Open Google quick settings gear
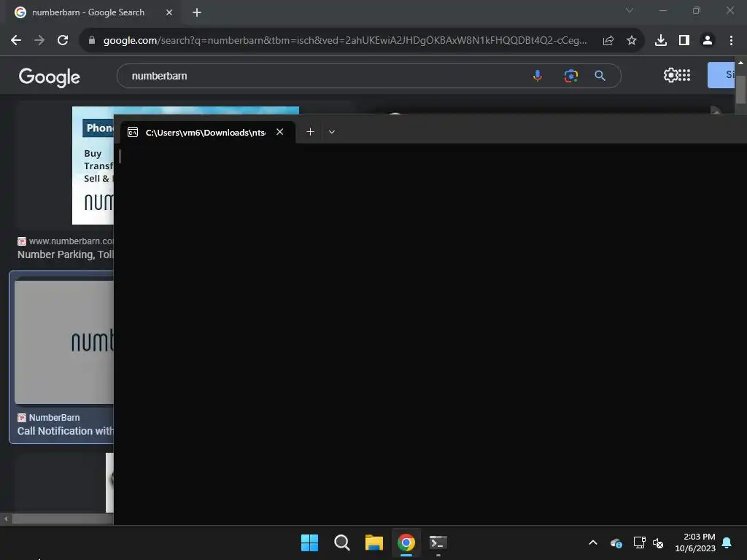The width and height of the screenshot is (747, 560). (x=670, y=75)
